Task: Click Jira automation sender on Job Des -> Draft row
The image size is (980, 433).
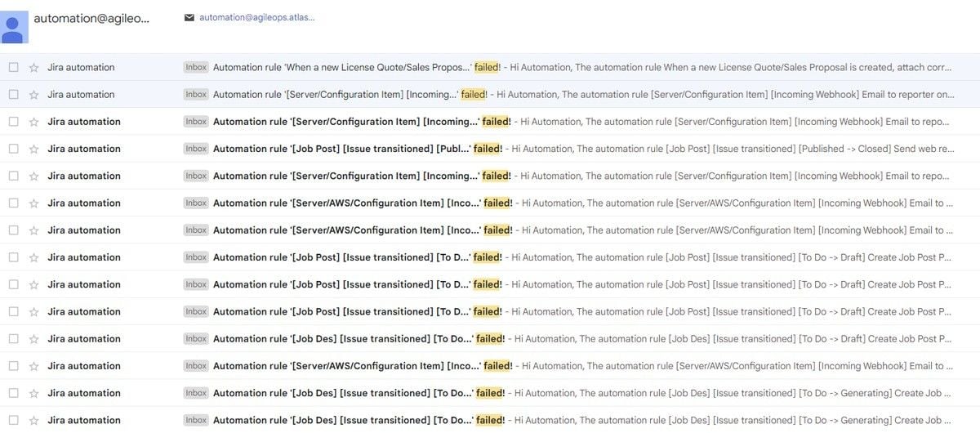Action: (x=84, y=339)
